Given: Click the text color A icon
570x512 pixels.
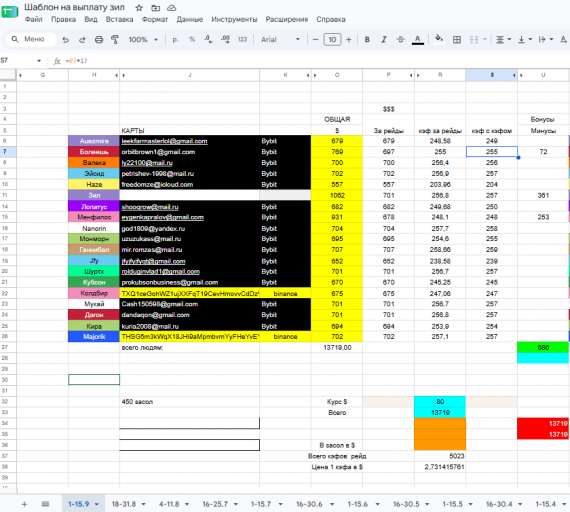Looking at the screenshot, I should coord(418,40).
